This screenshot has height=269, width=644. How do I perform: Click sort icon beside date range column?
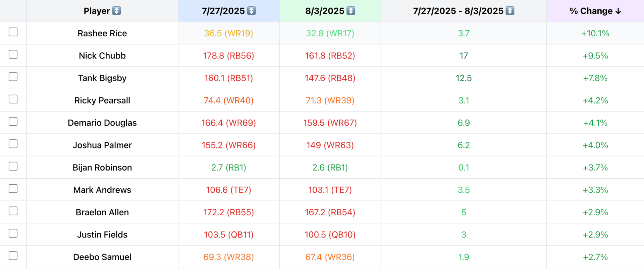(510, 11)
